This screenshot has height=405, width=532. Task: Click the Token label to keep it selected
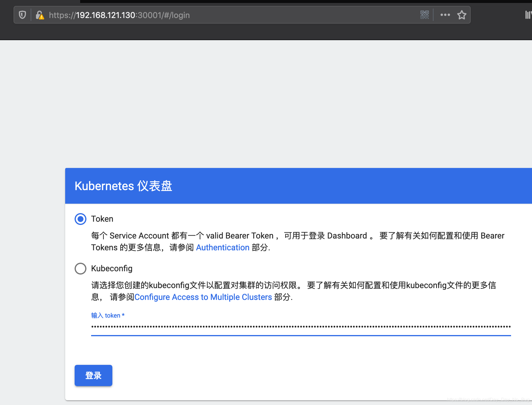pos(102,219)
